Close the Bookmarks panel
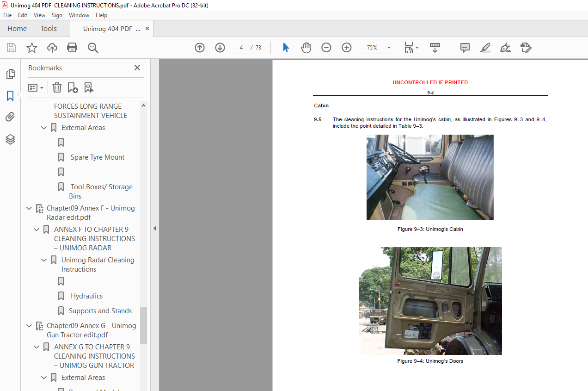 (137, 68)
